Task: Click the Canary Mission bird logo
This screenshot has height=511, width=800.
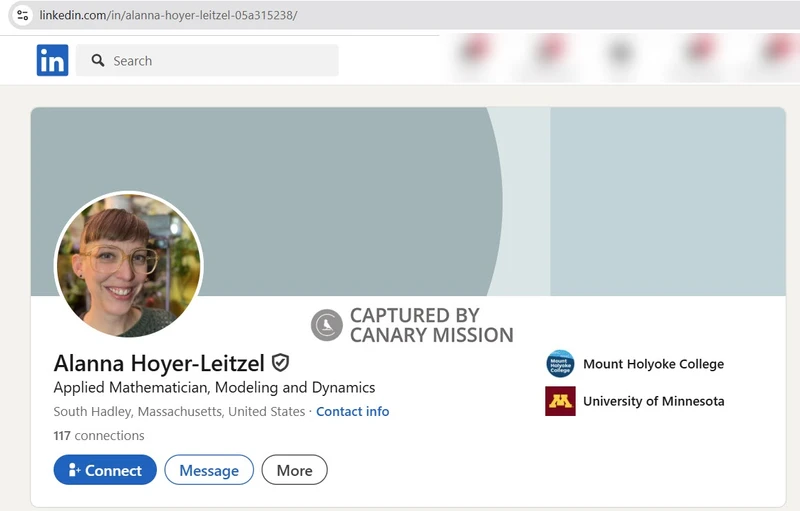Action: (x=326, y=325)
